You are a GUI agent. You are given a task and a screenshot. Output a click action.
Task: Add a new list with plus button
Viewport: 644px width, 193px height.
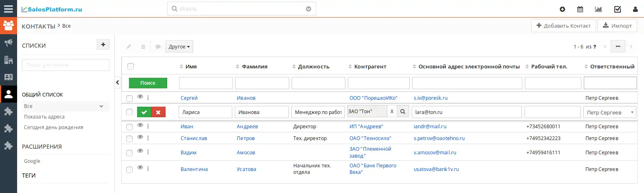(103, 45)
